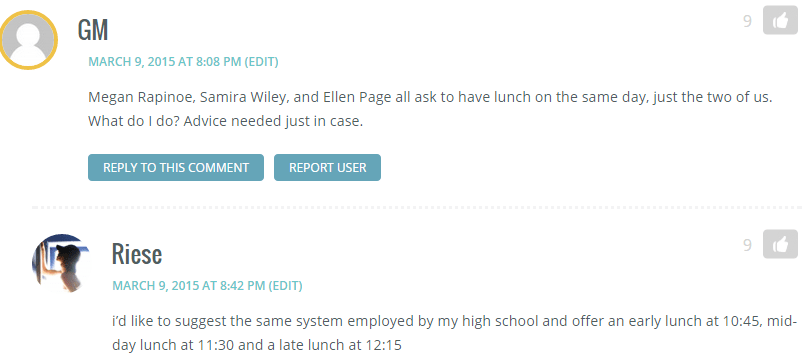The width and height of the screenshot is (809, 363).
Task: Click the 'What do I do?' line
Action: [225, 121]
